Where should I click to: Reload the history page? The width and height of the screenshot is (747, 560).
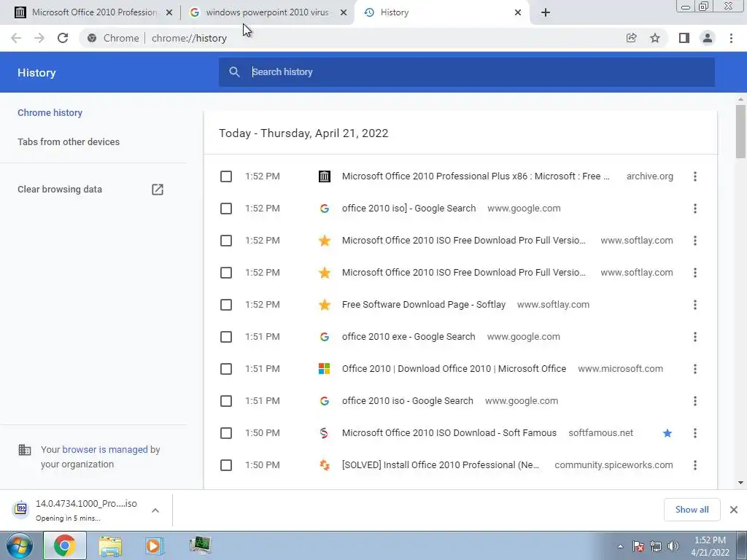[x=63, y=38]
